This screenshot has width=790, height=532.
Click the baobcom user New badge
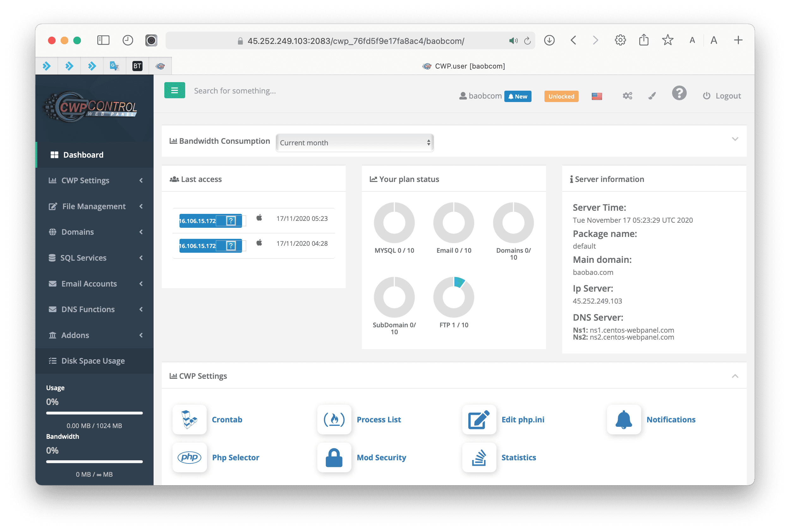pyautogui.click(x=518, y=96)
